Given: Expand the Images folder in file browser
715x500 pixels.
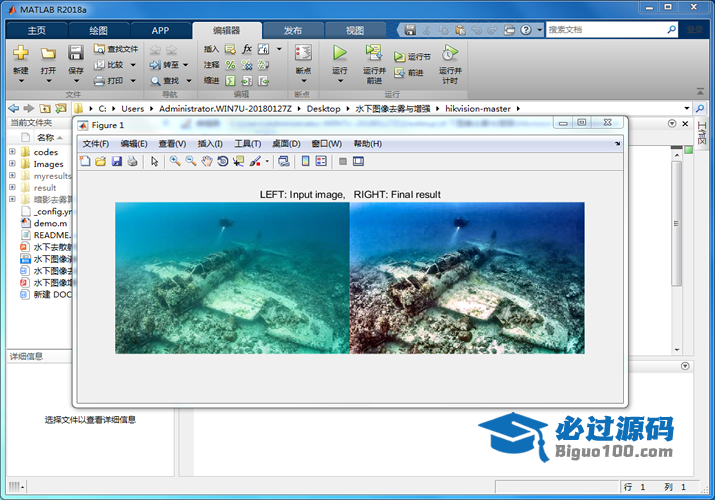Looking at the screenshot, I should point(12,164).
